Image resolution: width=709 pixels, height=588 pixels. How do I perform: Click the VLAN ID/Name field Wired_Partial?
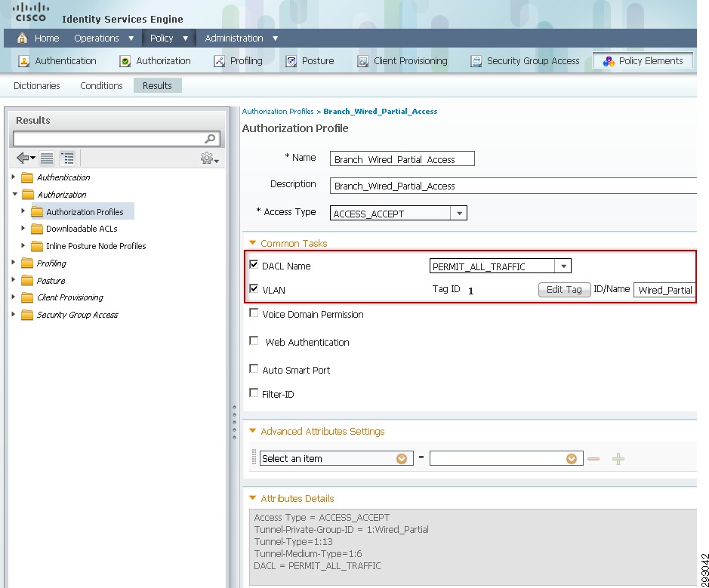point(664,290)
